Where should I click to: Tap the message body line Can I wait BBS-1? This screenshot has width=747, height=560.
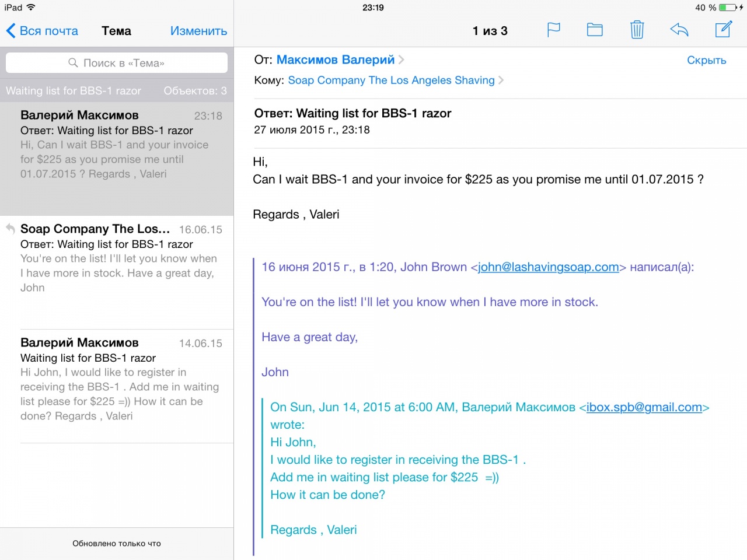[x=478, y=179]
